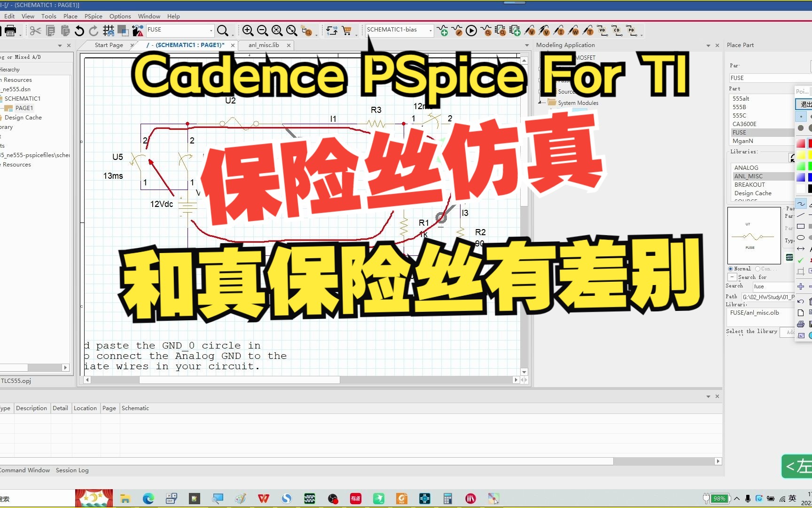This screenshot has height=508, width=812.
Task: Click the Power dissipation marker icon
Action: point(573,31)
